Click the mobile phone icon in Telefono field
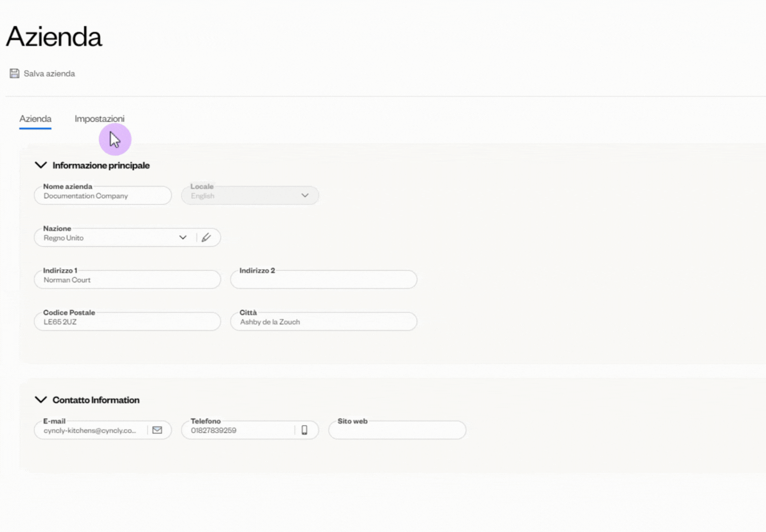The image size is (766, 532). (304, 430)
